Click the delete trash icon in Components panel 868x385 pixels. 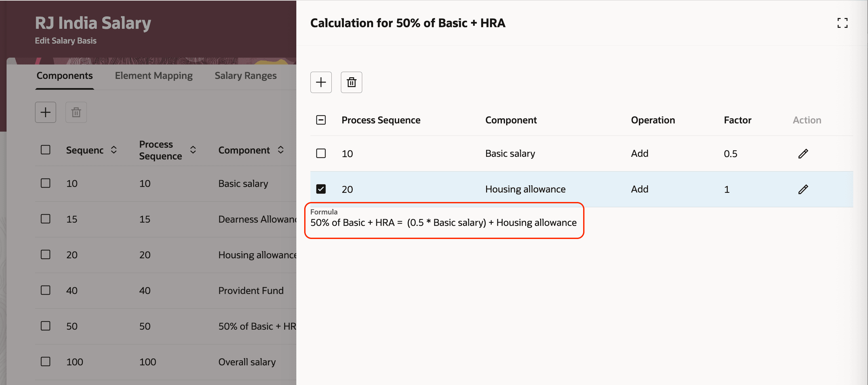click(x=76, y=112)
